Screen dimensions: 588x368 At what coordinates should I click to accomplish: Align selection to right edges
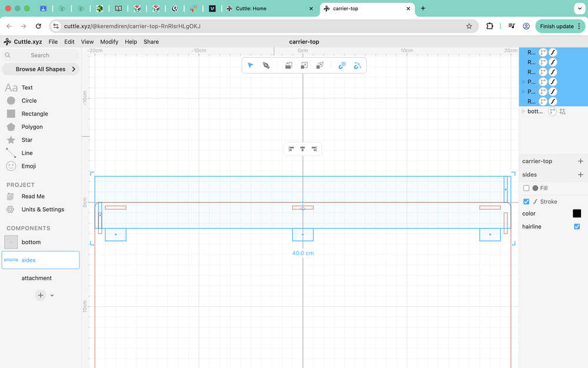point(314,149)
